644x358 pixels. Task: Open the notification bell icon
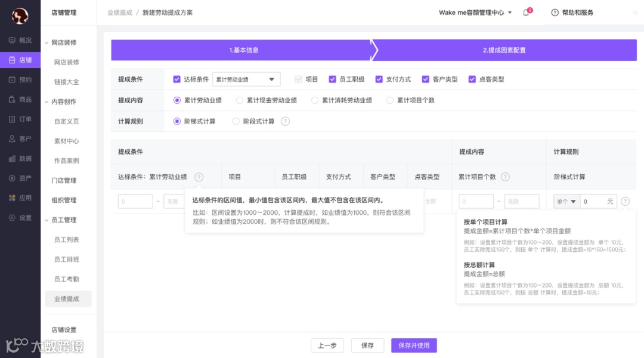526,13
